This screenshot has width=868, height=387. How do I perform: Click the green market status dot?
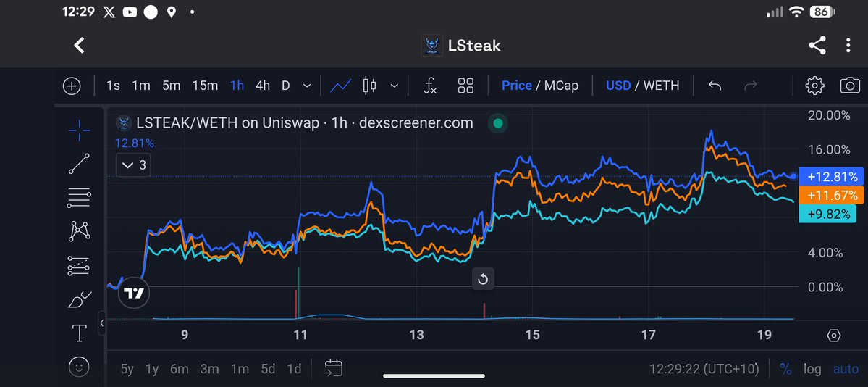click(x=497, y=123)
